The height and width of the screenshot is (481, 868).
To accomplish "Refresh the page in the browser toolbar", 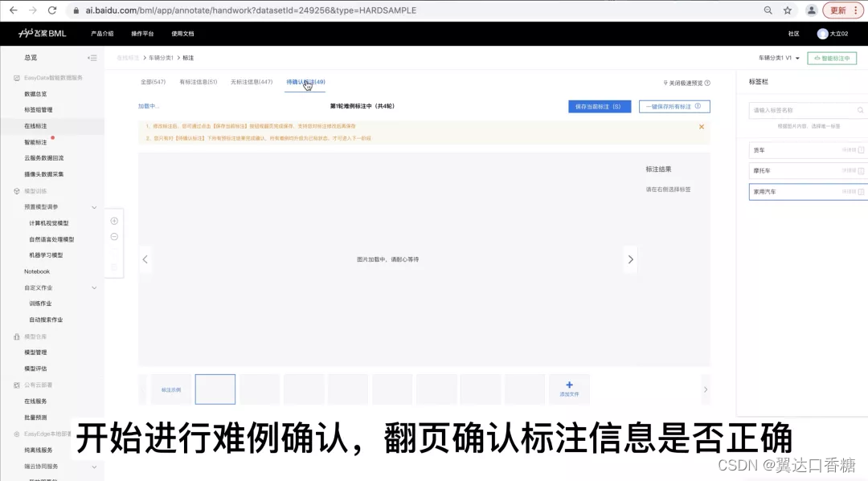I will pyautogui.click(x=52, y=10).
